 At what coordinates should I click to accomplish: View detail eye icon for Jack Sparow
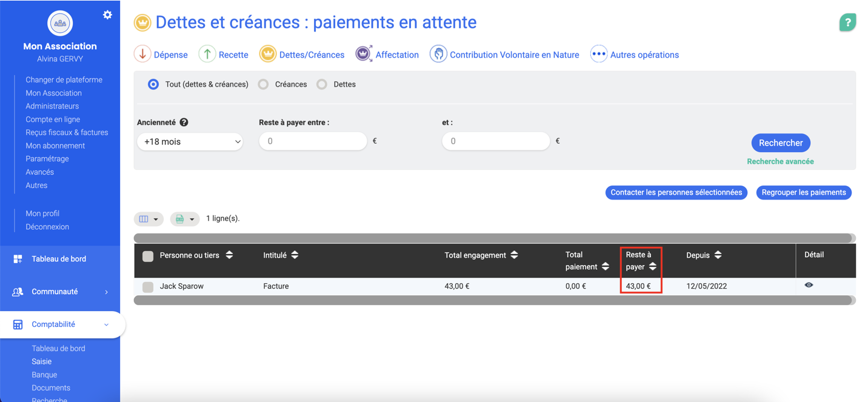coord(809,285)
